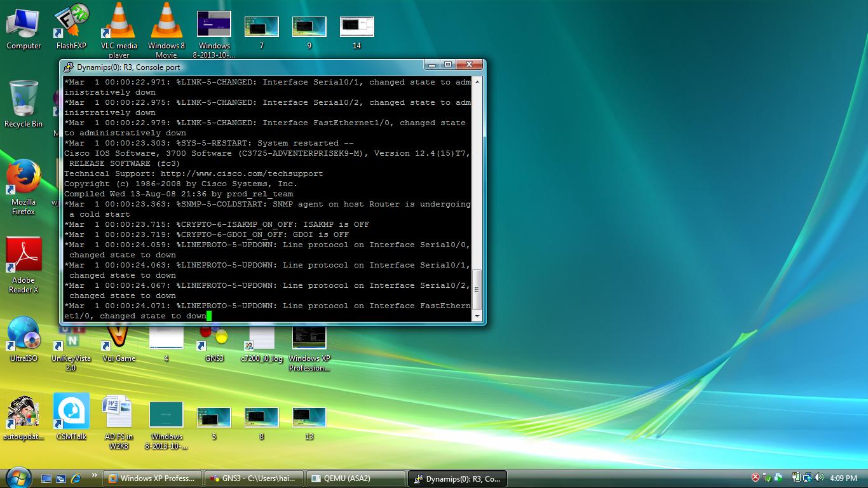Open the Computer desktop icon
The width and height of the screenshot is (868, 488).
tap(24, 24)
